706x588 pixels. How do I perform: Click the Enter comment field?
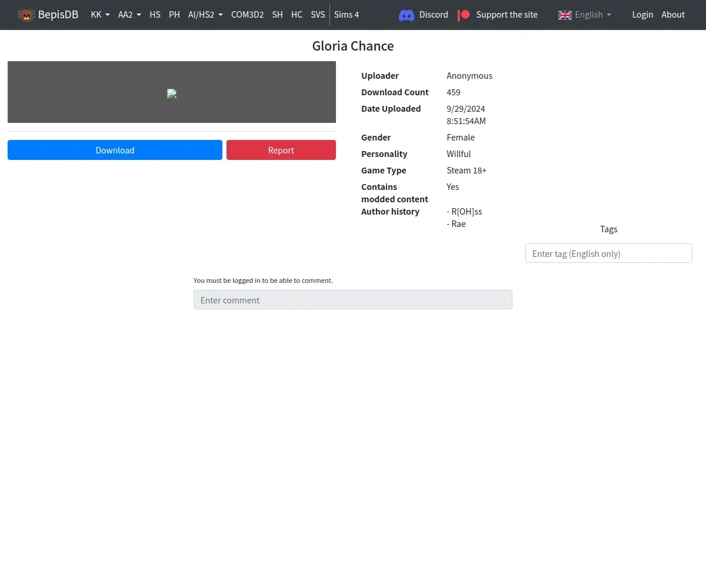click(x=353, y=300)
